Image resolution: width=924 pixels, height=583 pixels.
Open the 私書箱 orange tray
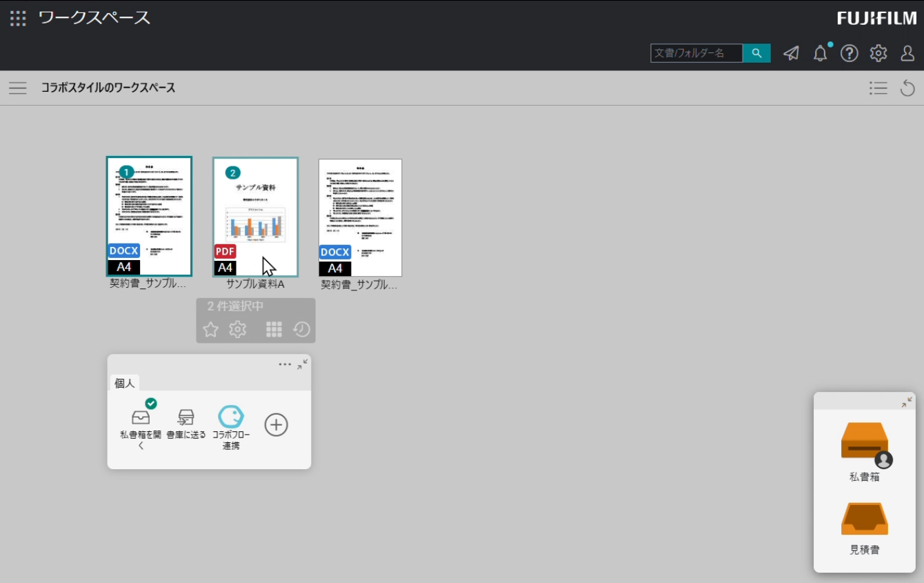[864, 442]
